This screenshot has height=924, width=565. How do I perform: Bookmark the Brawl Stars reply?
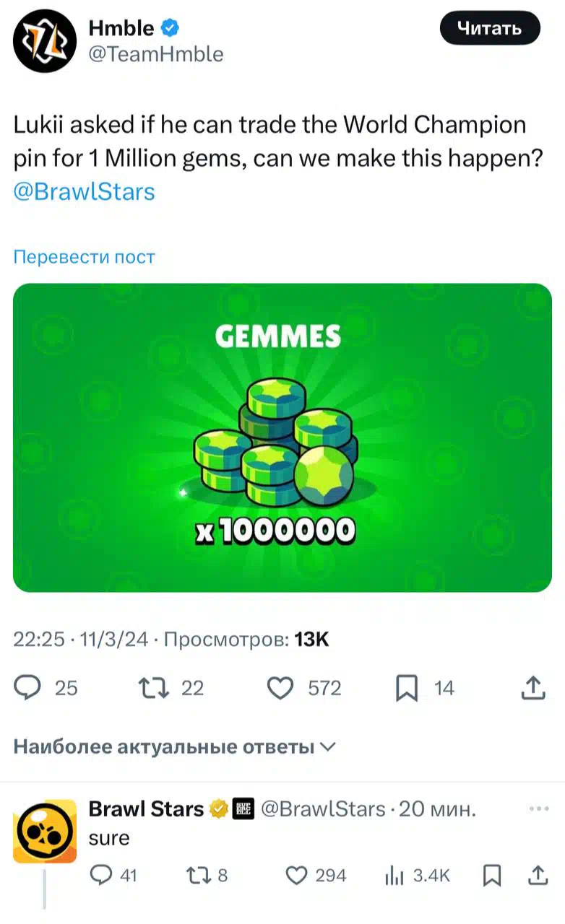pyautogui.click(x=491, y=876)
